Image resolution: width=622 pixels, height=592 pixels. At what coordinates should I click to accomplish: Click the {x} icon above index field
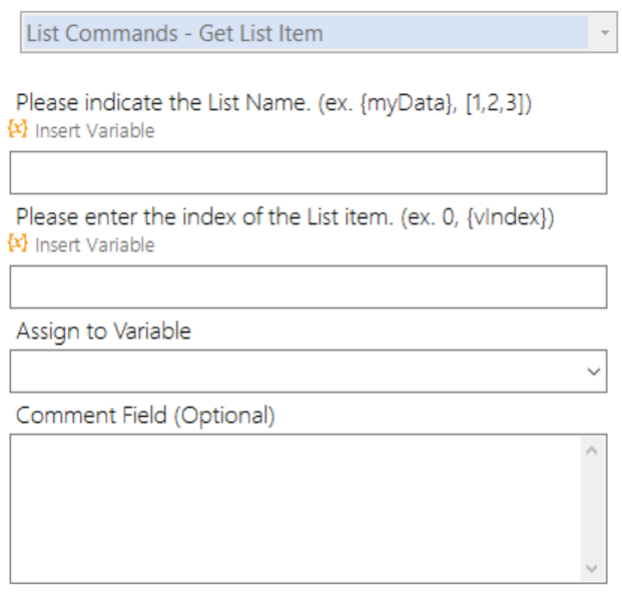point(18,245)
